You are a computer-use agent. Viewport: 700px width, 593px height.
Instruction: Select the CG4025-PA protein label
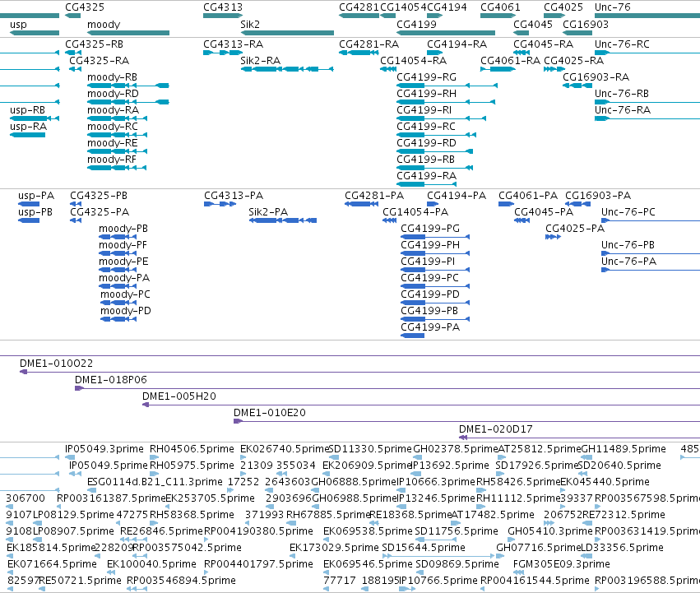click(x=575, y=229)
